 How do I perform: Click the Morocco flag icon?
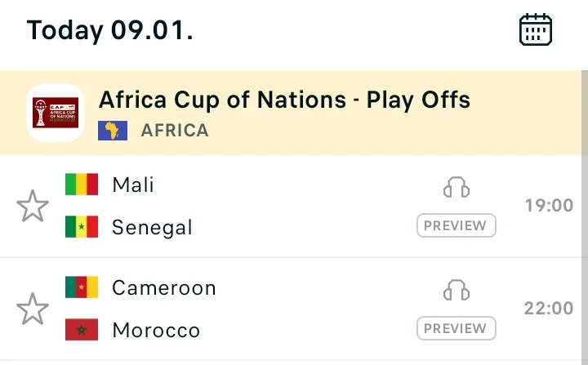coord(82,330)
